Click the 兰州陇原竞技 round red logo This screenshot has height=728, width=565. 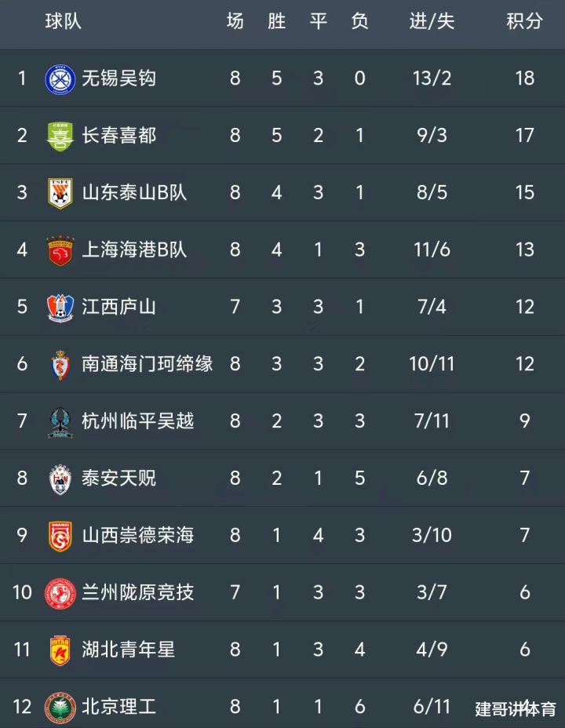tap(60, 593)
